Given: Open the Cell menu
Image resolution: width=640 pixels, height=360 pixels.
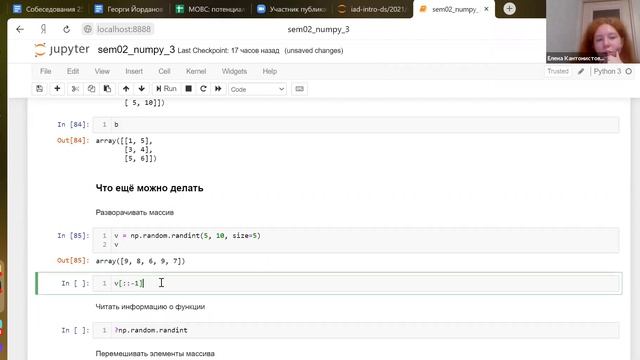Looking at the screenshot, I should click(164, 71).
